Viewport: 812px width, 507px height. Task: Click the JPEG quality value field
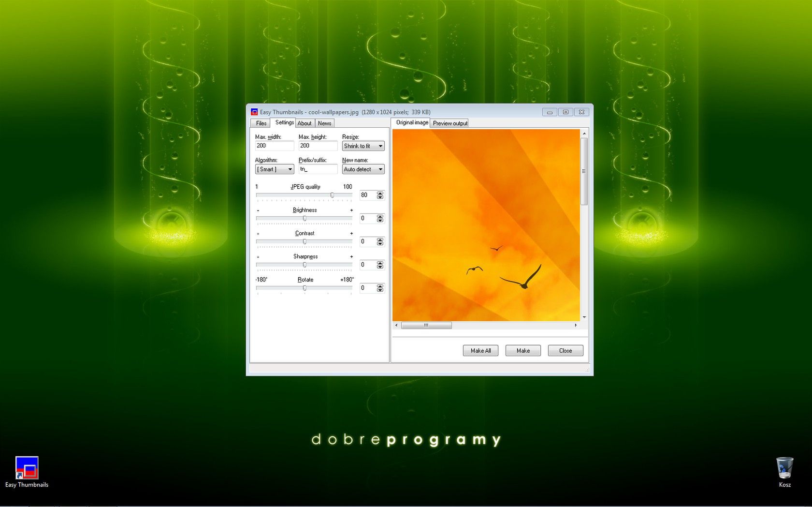point(368,195)
